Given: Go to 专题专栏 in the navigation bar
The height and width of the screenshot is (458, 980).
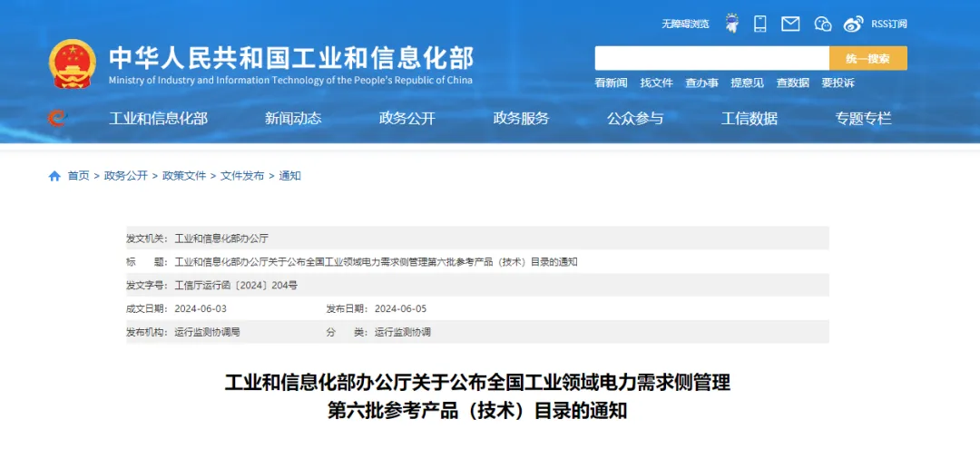Looking at the screenshot, I should click(x=863, y=118).
